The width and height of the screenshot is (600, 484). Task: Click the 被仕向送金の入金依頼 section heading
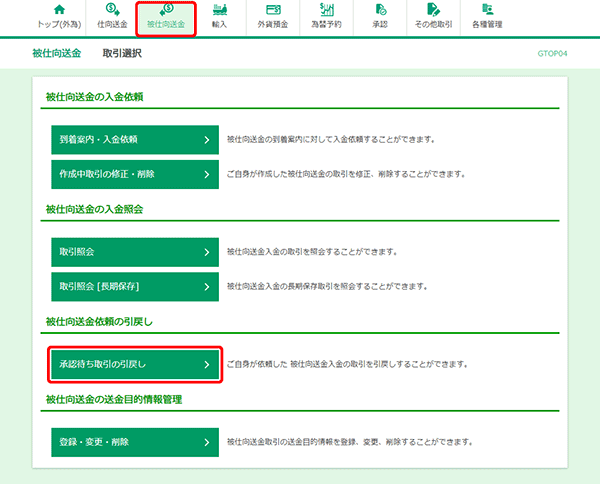tap(95, 97)
